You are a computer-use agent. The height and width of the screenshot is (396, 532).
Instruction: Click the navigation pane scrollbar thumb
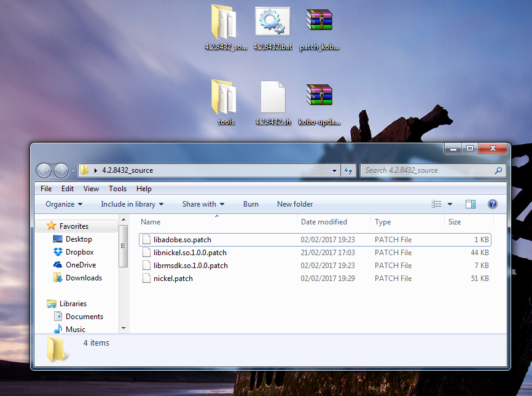point(123,246)
